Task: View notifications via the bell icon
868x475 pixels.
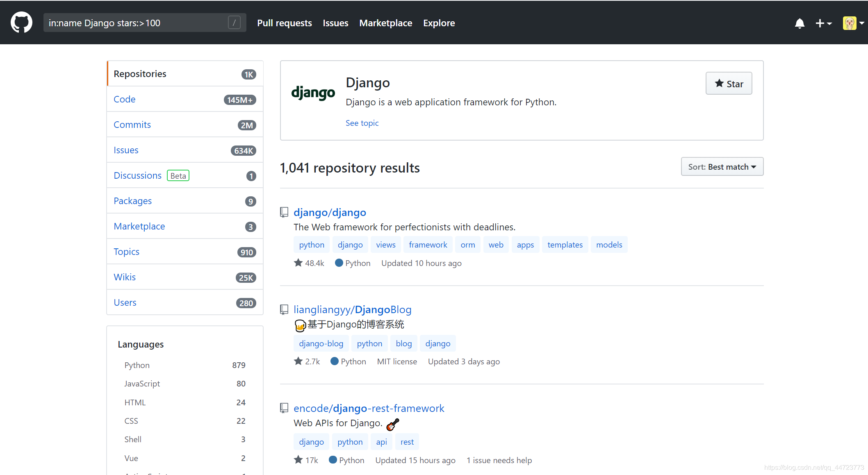Action: [x=800, y=23]
